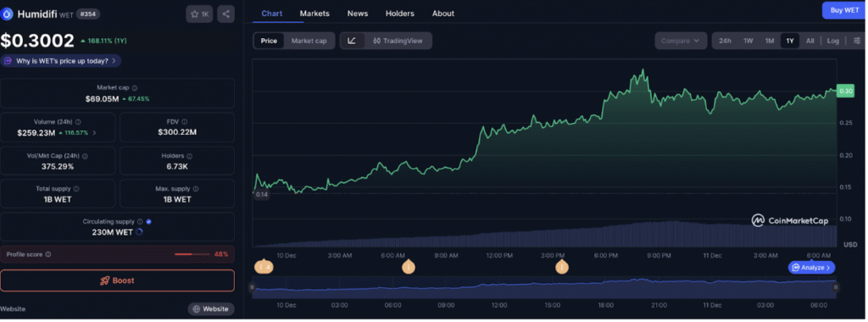Click the AI icon beside 'Why is WET's price up today?'
The image size is (868, 322).
click(x=8, y=61)
